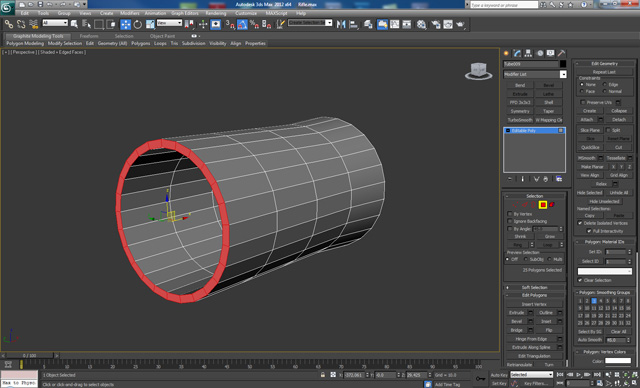
Task: Click the Shell modifier button
Action: click(x=549, y=102)
